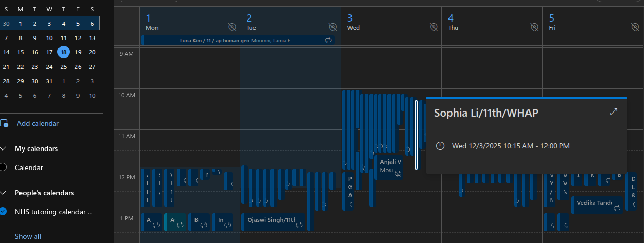Screen dimensions: 644x243
Task: Open the Add calendar link
Action: tap(37, 123)
